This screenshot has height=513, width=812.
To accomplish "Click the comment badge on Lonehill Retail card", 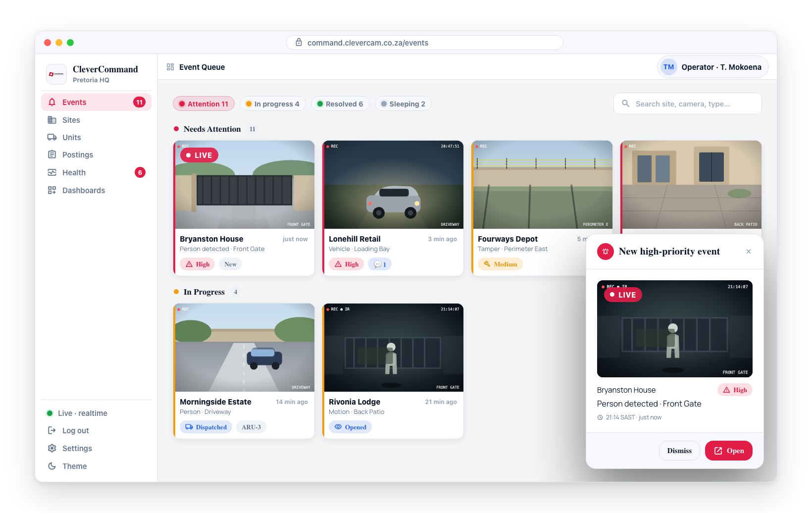I will pyautogui.click(x=380, y=264).
